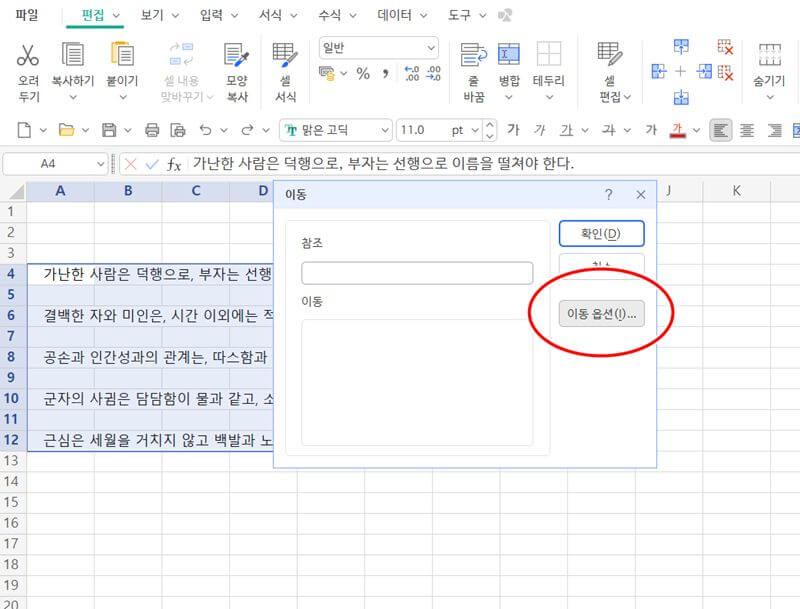Increase decimal places icon
Viewport: 800px width, 609px height.
coord(411,73)
